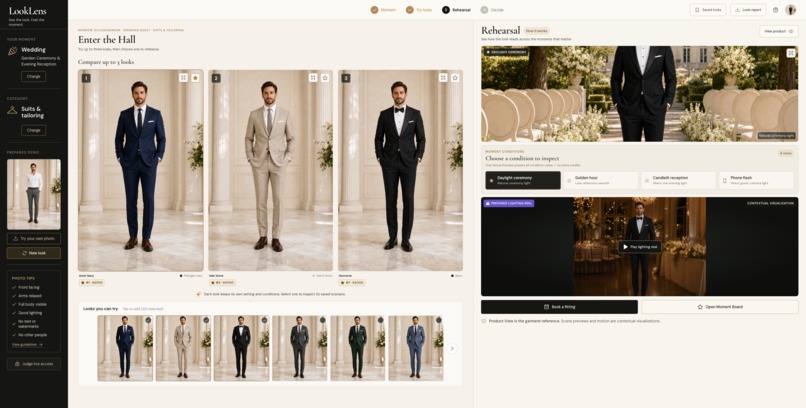Expand look 3 black tuxedo to fullscreen
The height and width of the screenshot is (408, 806).
tap(443, 78)
